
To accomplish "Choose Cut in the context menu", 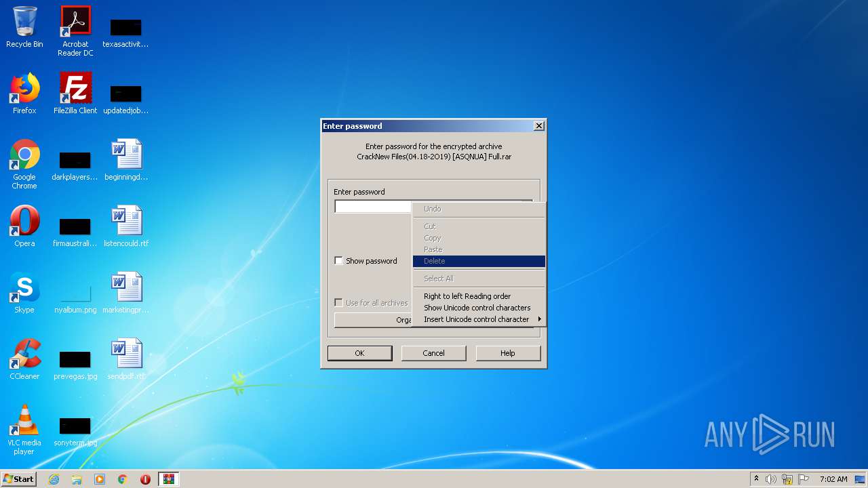I will point(479,226).
